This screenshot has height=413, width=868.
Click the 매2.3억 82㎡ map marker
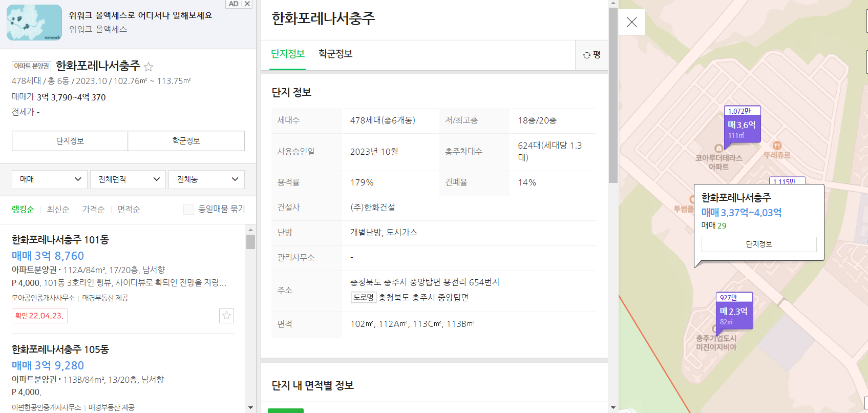click(x=734, y=311)
